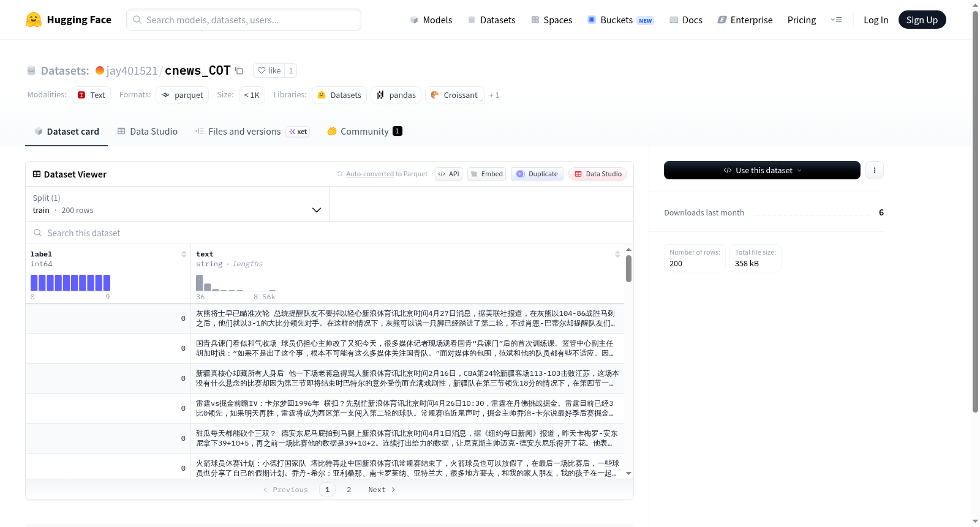Select the pandas library tag
This screenshot has height=527, width=980.
click(396, 95)
